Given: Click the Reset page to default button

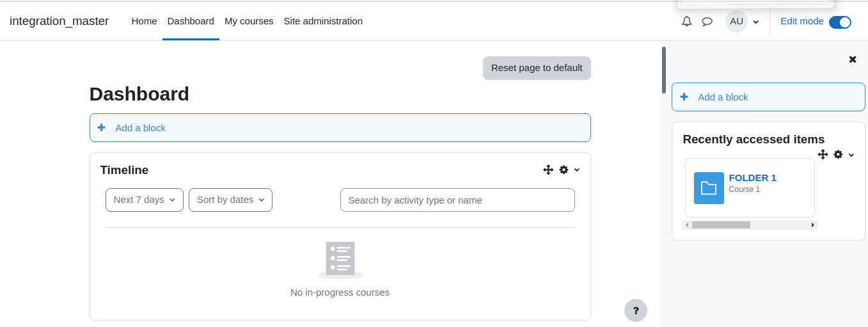Looking at the screenshot, I should (537, 68).
